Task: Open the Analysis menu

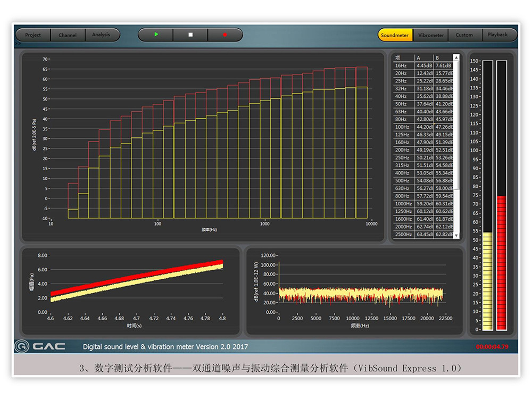Action: pos(101,35)
